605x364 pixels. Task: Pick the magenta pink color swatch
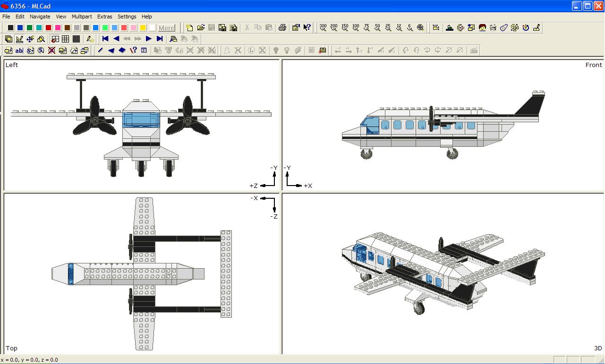pyautogui.click(x=58, y=28)
